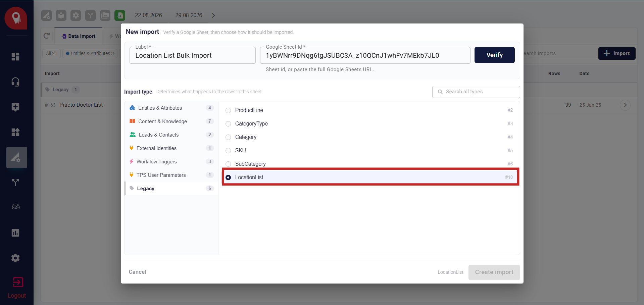This screenshot has height=305, width=644.
Task: Select the CategoryType radio button
Action: click(x=228, y=124)
